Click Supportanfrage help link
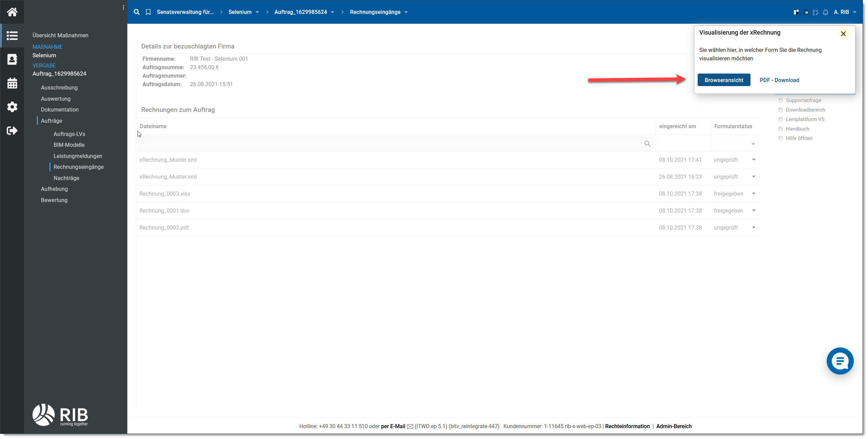 click(803, 100)
